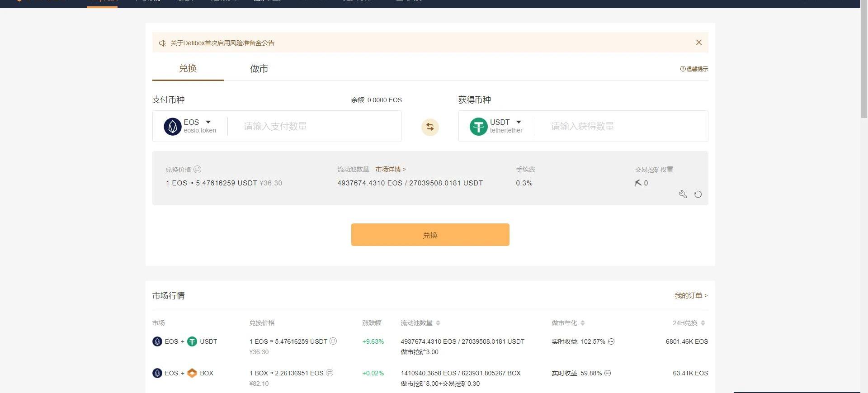Click the swap currencies icon between fields
Screen dimensions: 868x393
pyautogui.click(x=430, y=127)
